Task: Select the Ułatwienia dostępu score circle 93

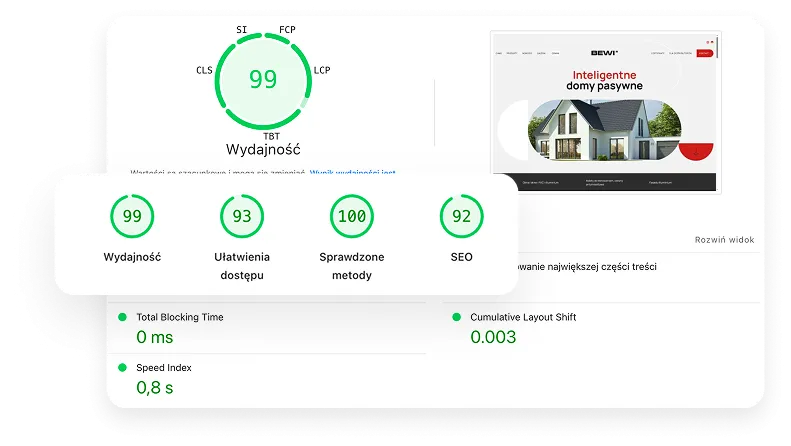Action: (x=242, y=216)
